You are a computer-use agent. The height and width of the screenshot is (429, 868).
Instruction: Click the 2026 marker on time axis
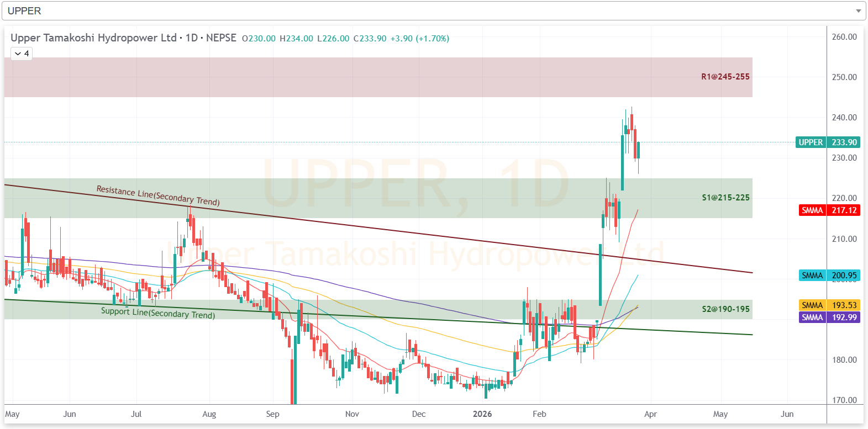point(482,414)
